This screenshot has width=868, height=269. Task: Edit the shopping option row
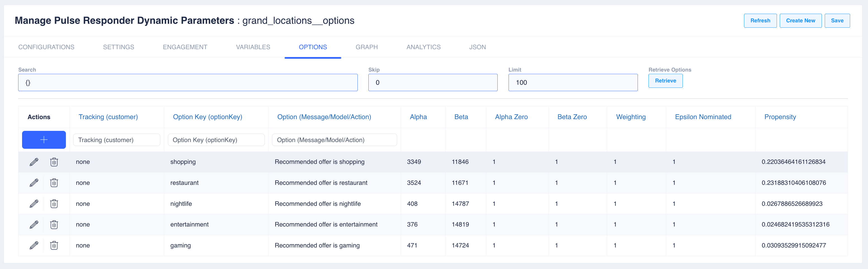tap(34, 162)
